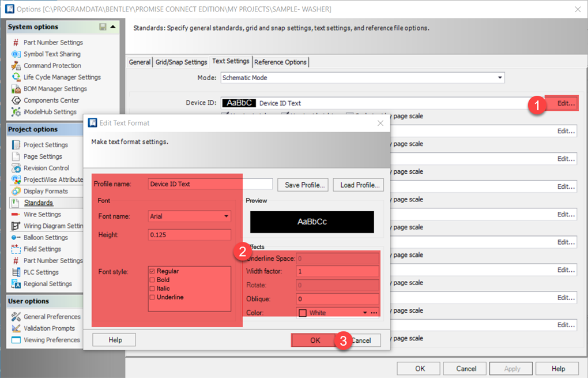Click OK in the Options window
This screenshot has width=588, height=378.
click(419, 369)
